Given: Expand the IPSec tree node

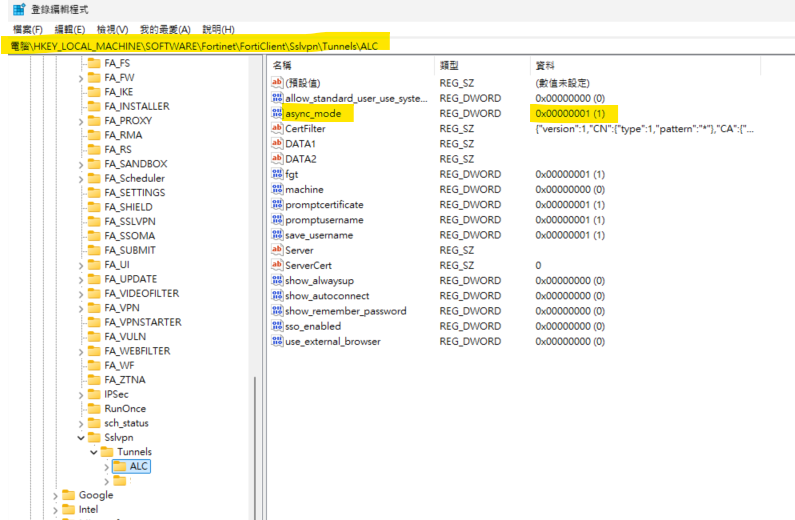Looking at the screenshot, I should tap(81, 395).
